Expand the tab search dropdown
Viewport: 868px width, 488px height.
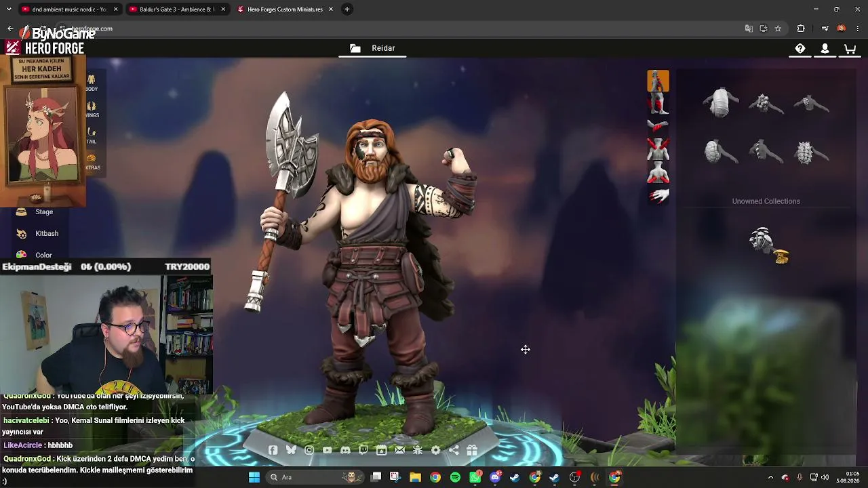pos(9,9)
